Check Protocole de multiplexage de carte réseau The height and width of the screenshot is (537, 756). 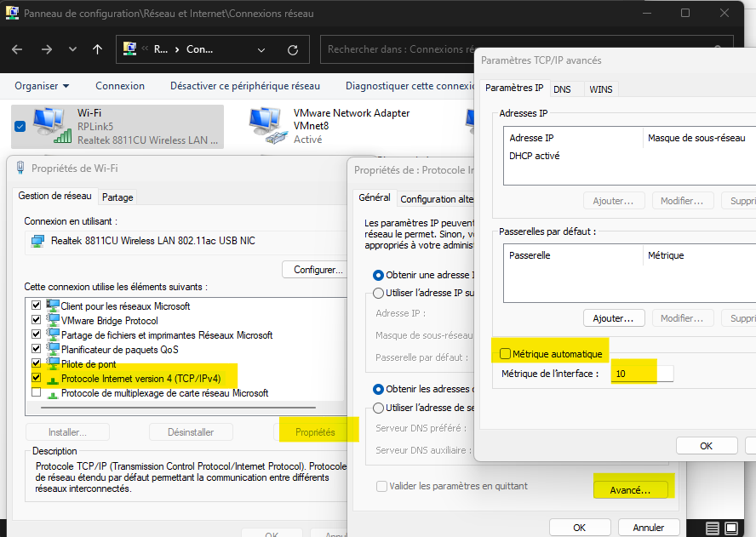36,392
